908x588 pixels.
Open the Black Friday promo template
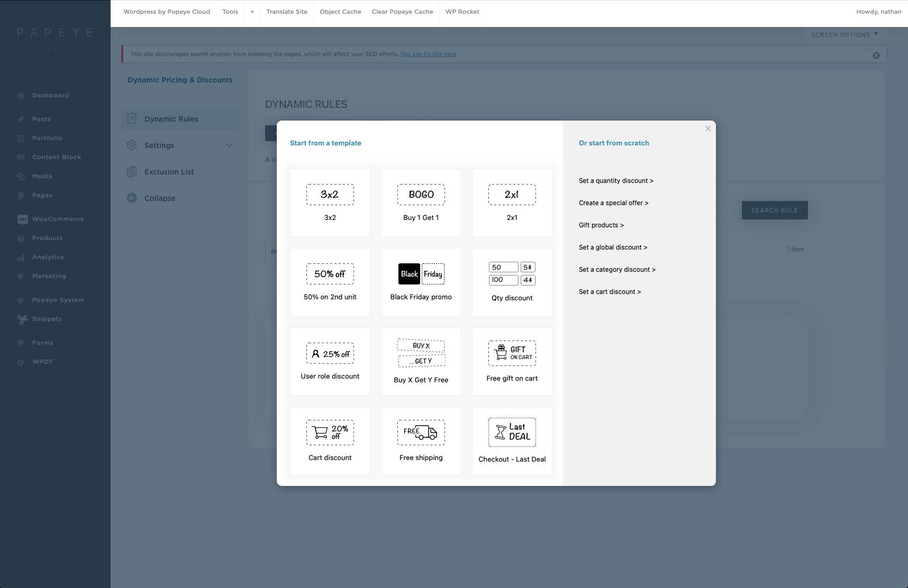tap(421, 282)
